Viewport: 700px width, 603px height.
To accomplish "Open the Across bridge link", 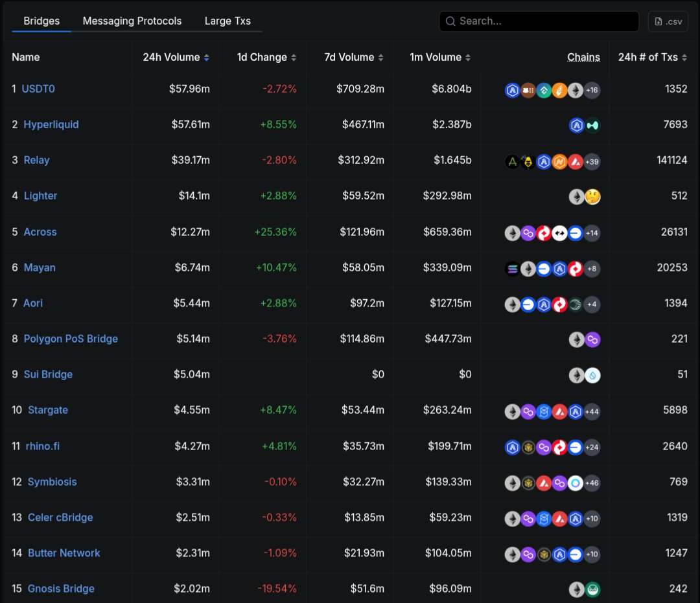I will click(x=40, y=232).
